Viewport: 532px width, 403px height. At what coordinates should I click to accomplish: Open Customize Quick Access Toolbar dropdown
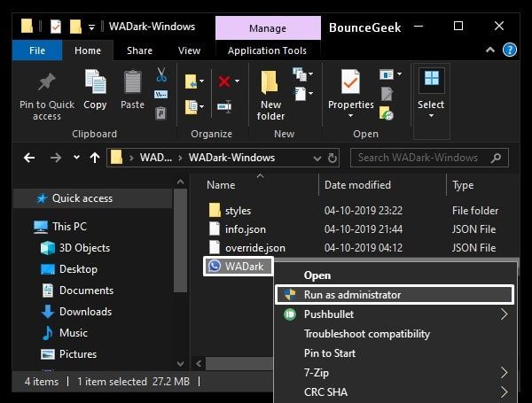click(x=91, y=27)
